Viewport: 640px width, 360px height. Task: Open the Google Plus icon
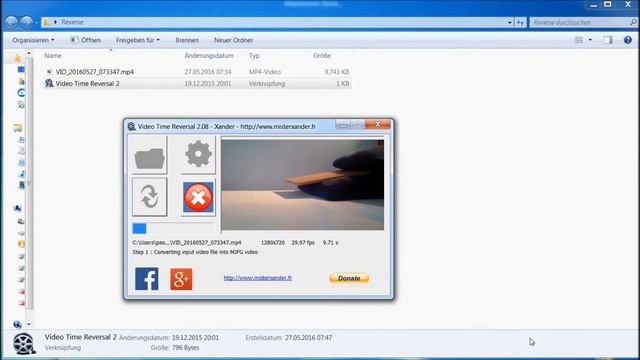tap(181, 279)
